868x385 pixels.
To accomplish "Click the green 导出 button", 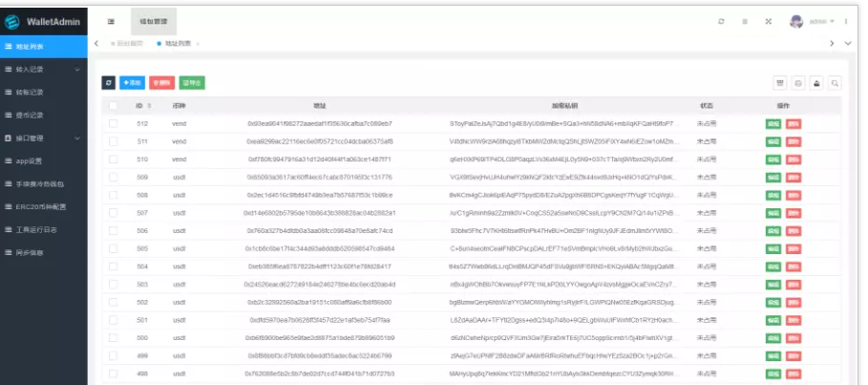I will 192,82.
